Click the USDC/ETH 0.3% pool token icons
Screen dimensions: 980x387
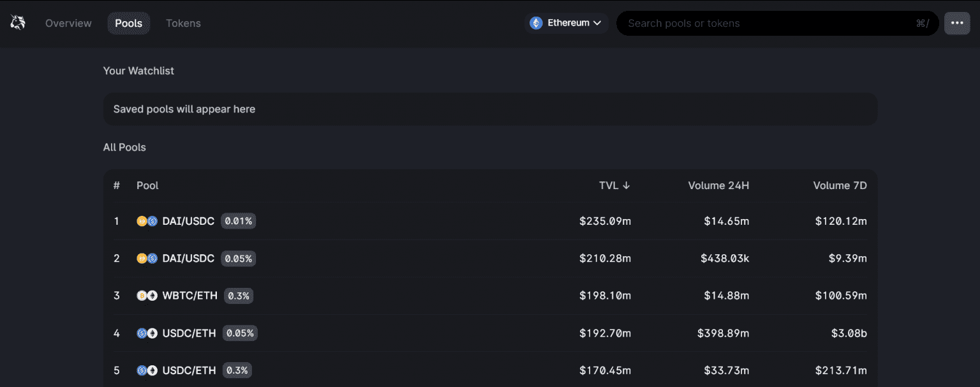(147, 370)
